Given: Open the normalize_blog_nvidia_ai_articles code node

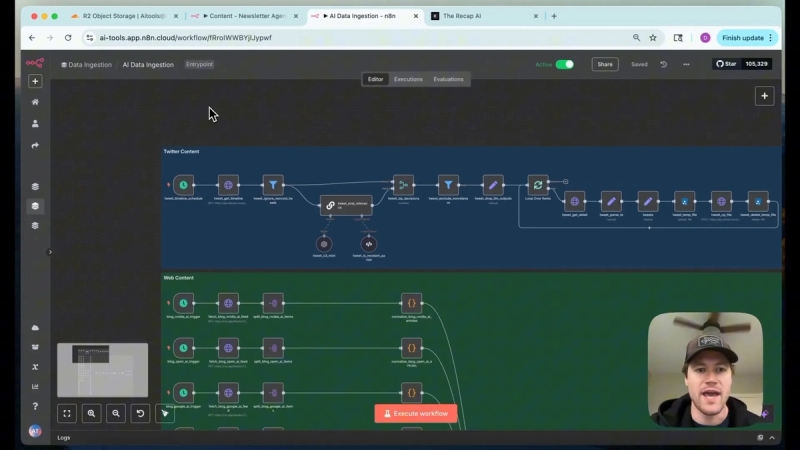Looking at the screenshot, I should coord(411,303).
